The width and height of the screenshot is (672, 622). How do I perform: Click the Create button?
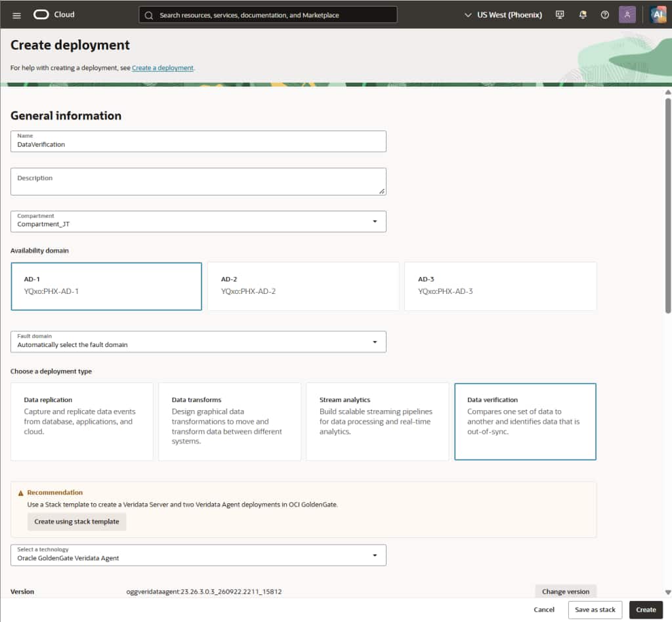coord(646,610)
